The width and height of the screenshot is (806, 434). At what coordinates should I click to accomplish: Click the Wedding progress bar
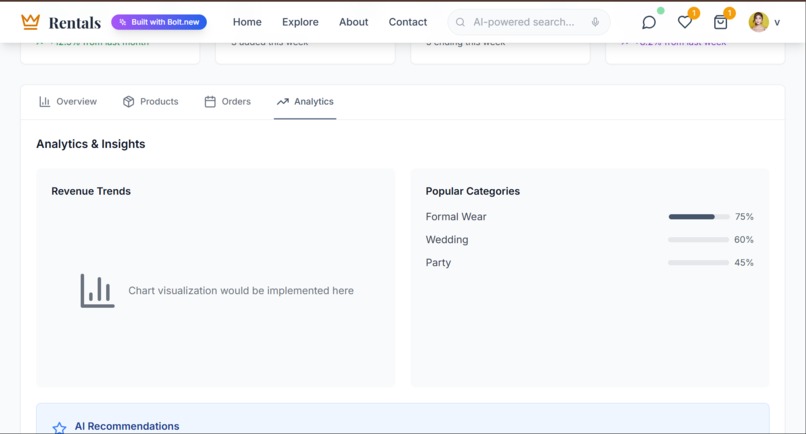[699, 240]
